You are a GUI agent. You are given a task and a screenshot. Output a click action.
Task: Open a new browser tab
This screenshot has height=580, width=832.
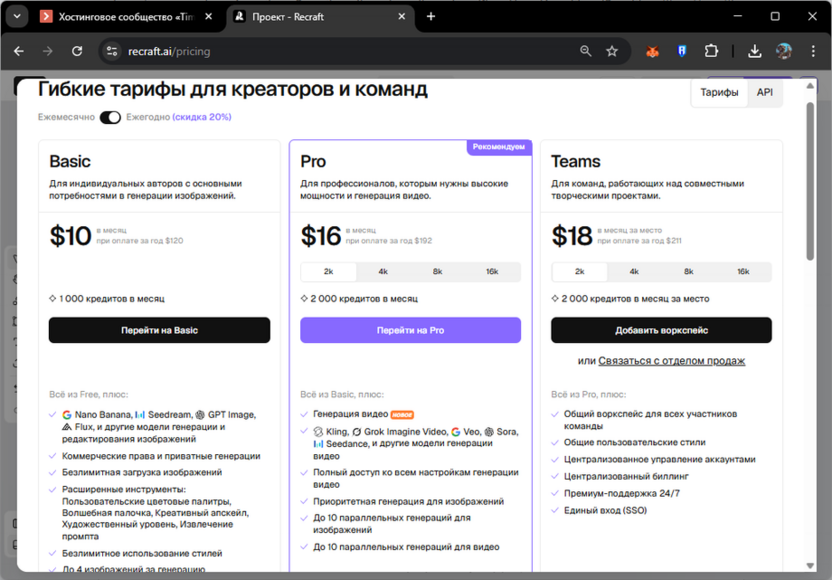pos(431,17)
